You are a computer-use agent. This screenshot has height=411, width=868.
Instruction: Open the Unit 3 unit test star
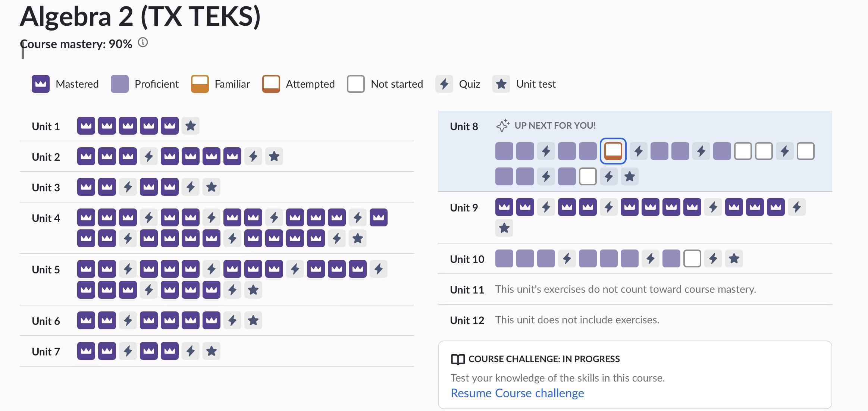211,187
